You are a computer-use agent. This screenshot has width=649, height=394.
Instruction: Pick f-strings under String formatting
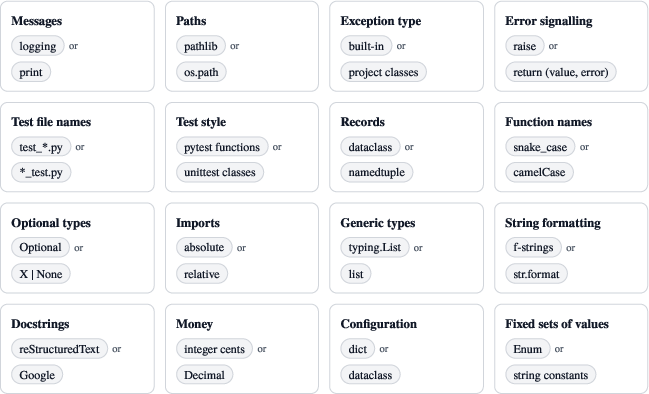click(x=533, y=247)
